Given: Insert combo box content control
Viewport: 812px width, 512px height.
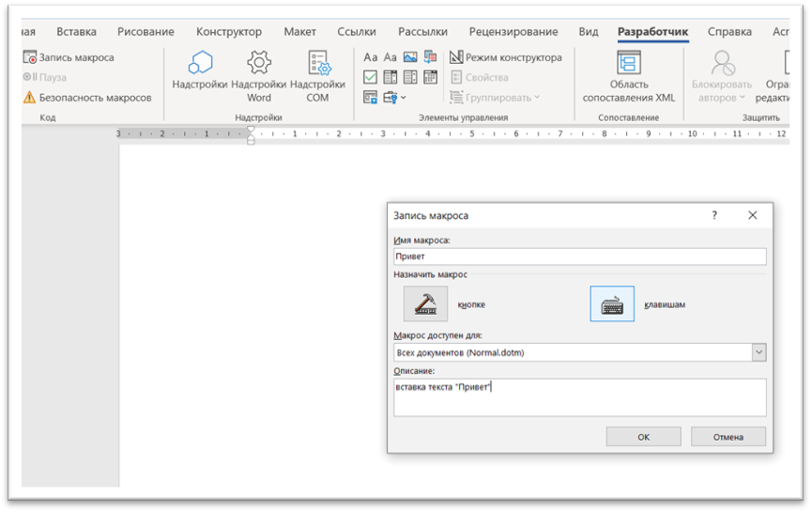Looking at the screenshot, I should pyautogui.click(x=390, y=77).
